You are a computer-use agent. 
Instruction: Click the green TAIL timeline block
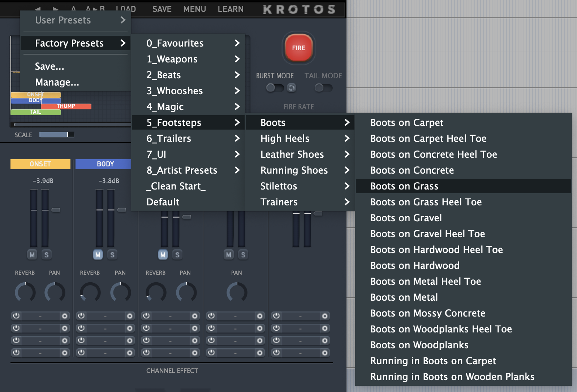(x=36, y=112)
